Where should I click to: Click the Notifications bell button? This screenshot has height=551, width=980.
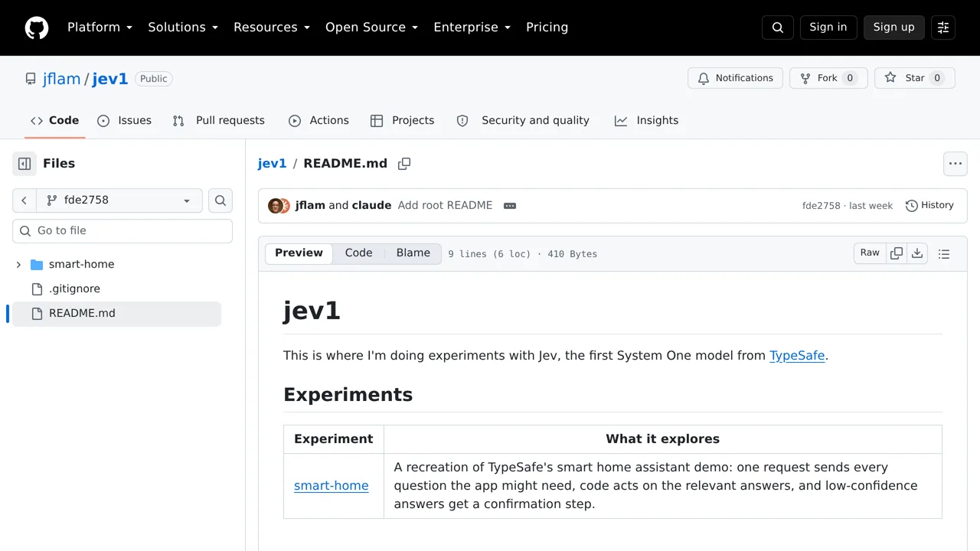point(735,78)
